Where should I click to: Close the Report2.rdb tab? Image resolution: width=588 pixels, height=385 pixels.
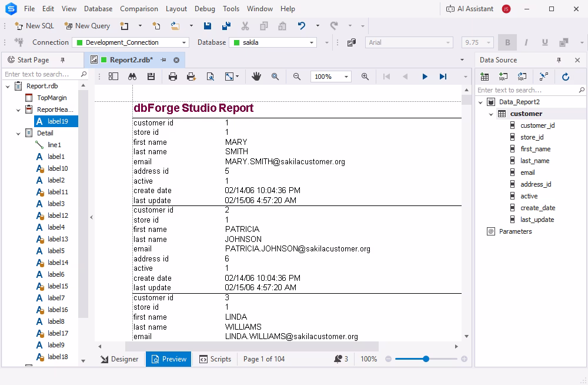(x=176, y=60)
